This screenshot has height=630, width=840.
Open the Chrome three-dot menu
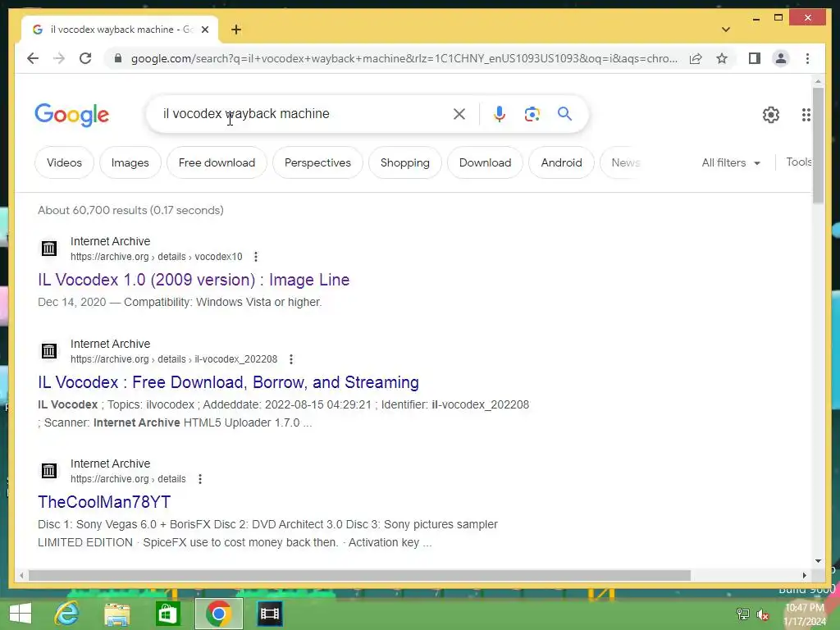coord(807,58)
